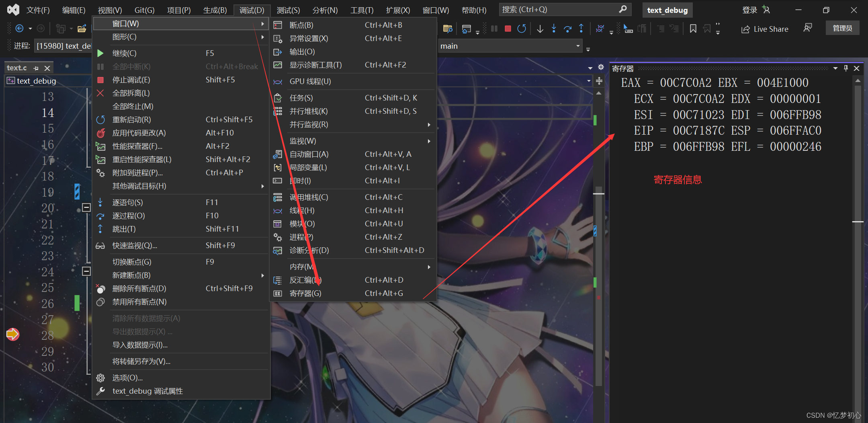
Task: Click the Step Out toolbar icon
Action: [581, 29]
